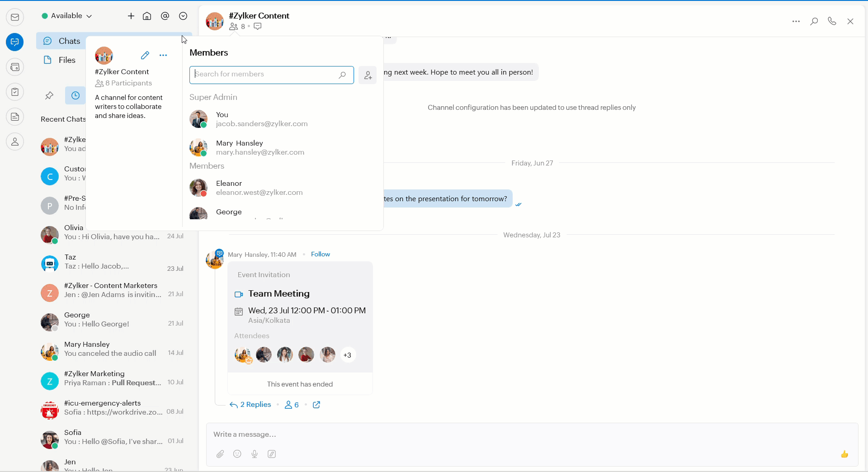
Task: Open the status circle dropdown icon in top bar
Action: click(x=183, y=16)
